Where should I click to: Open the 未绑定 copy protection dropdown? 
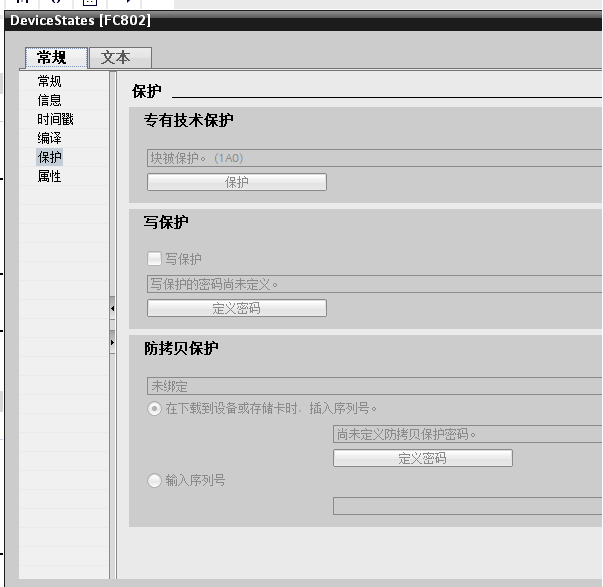tap(373, 385)
